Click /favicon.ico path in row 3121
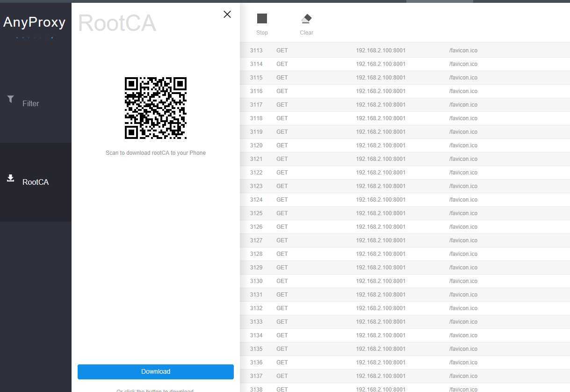This screenshot has width=570, height=392. click(463, 159)
